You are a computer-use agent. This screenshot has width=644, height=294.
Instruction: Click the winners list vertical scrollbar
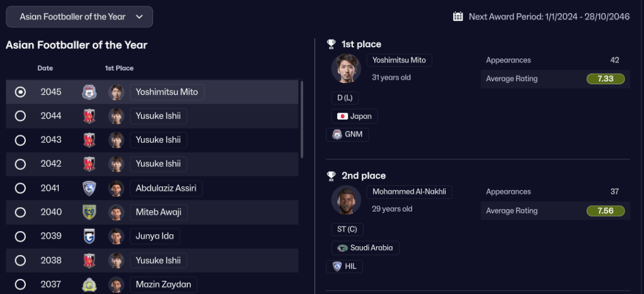tap(302, 120)
